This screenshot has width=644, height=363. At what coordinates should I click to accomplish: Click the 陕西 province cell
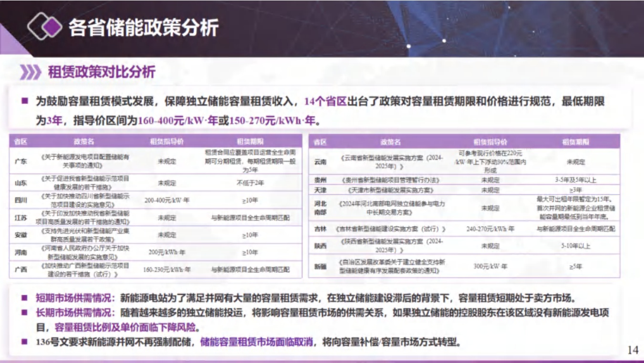(x=321, y=246)
